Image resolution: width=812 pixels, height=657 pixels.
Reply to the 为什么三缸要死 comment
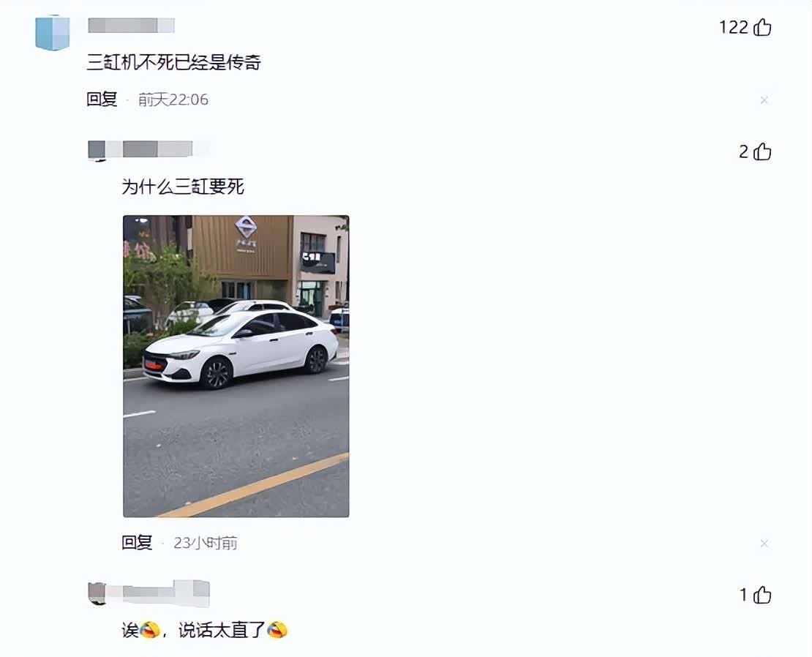(x=137, y=543)
